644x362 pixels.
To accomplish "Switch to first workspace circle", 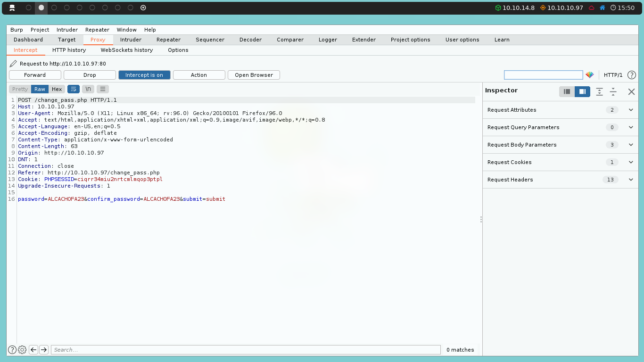I will [28, 8].
